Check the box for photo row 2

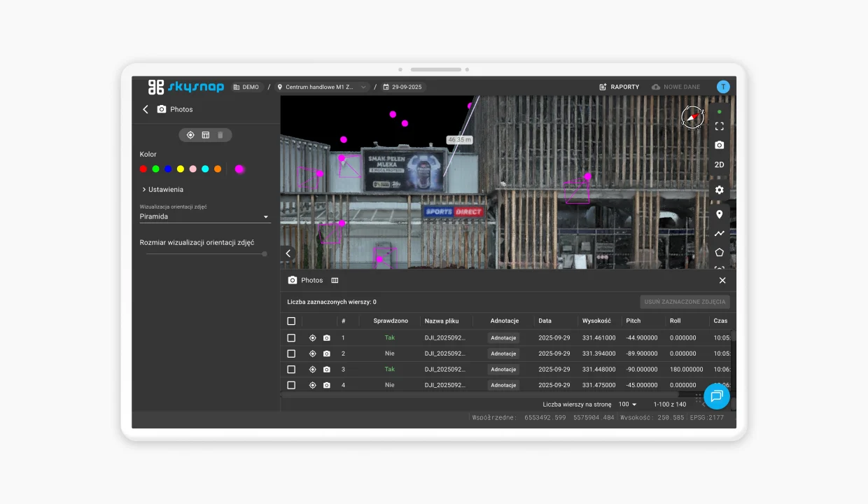pyautogui.click(x=291, y=353)
